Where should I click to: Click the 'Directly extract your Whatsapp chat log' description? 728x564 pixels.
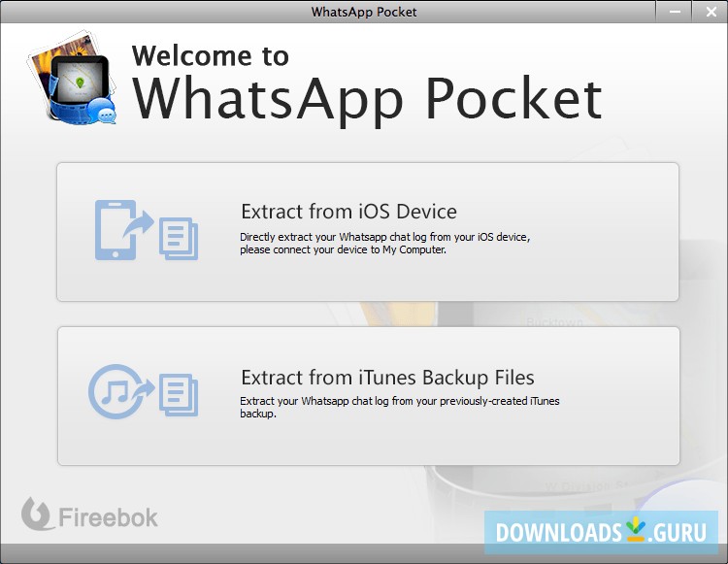(385, 244)
